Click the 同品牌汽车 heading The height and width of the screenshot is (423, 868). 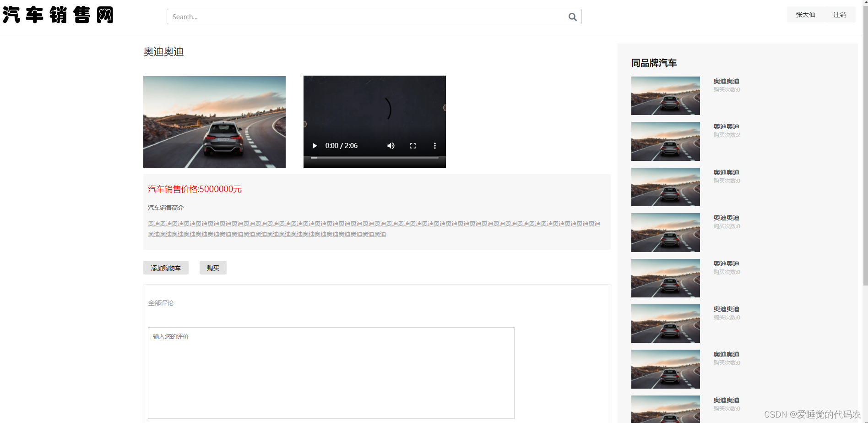[x=654, y=63]
